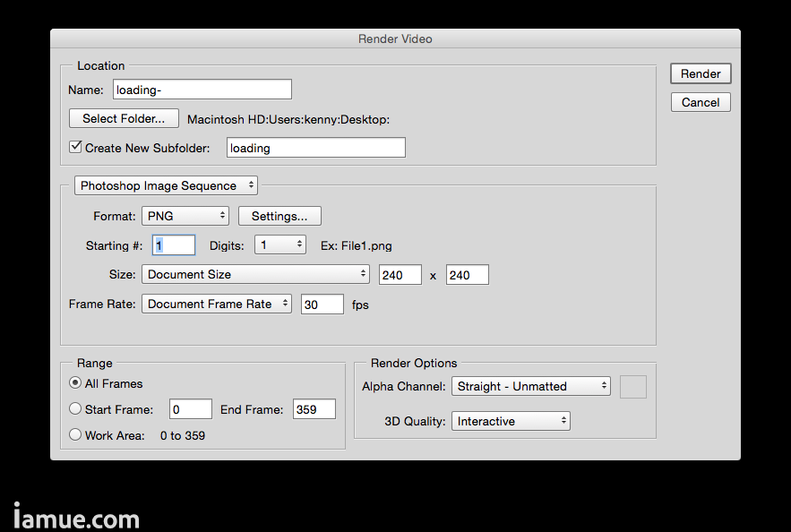Click the work area text 0 to 359

(x=183, y=435)
